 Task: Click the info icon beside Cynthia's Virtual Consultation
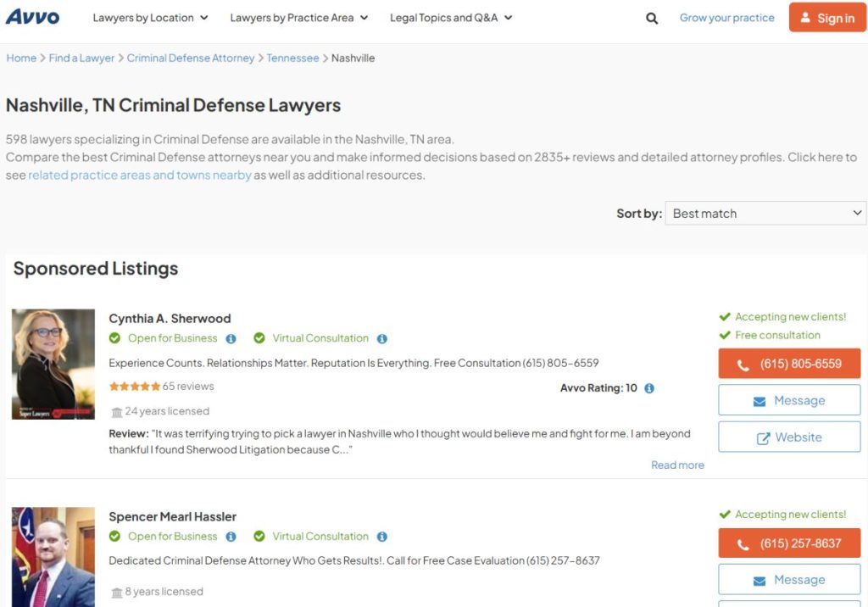click(x=382, y=338)
